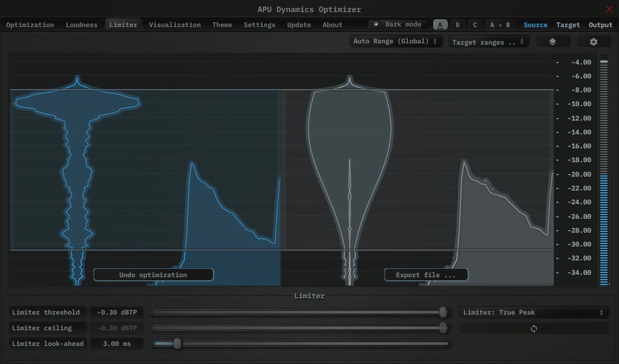Click the -30.00 scale label
The width and height of the screenshot is (619, 364).
[x=579, y=245]
